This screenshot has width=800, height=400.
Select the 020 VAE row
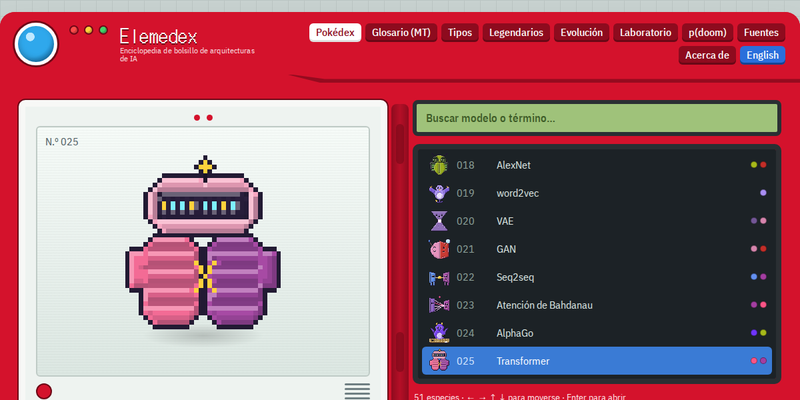596,221
